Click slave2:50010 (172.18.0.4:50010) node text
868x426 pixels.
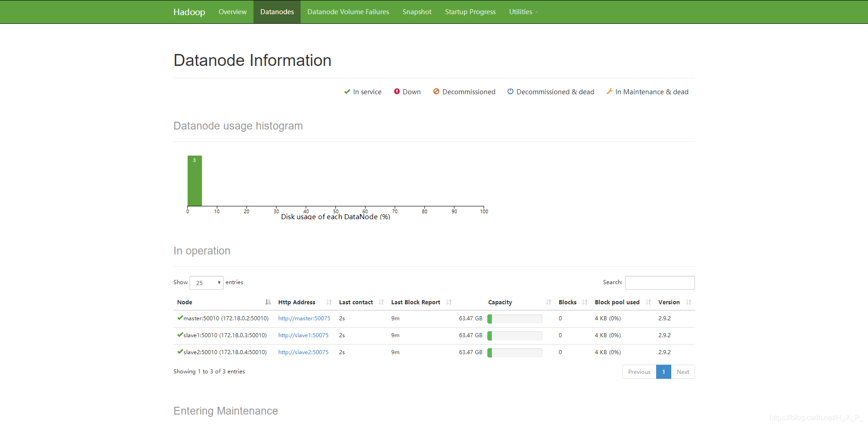click(x=225, y=352)
